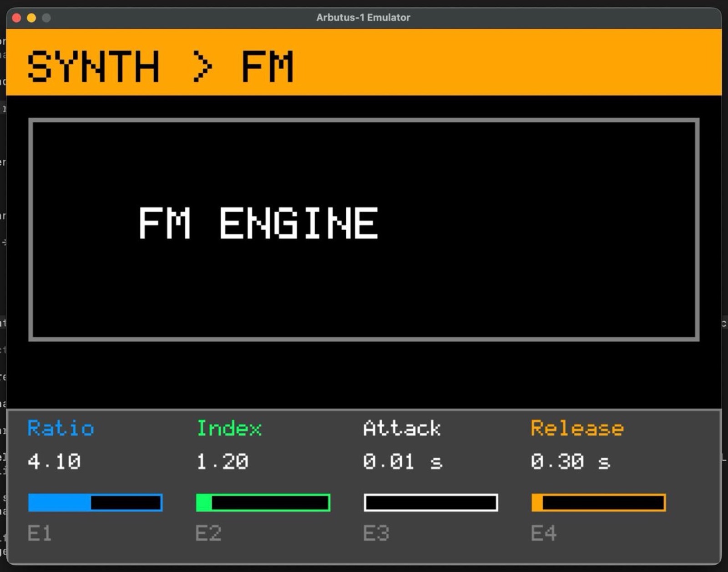Click the Ratio value 4.10

click(55, 462)
